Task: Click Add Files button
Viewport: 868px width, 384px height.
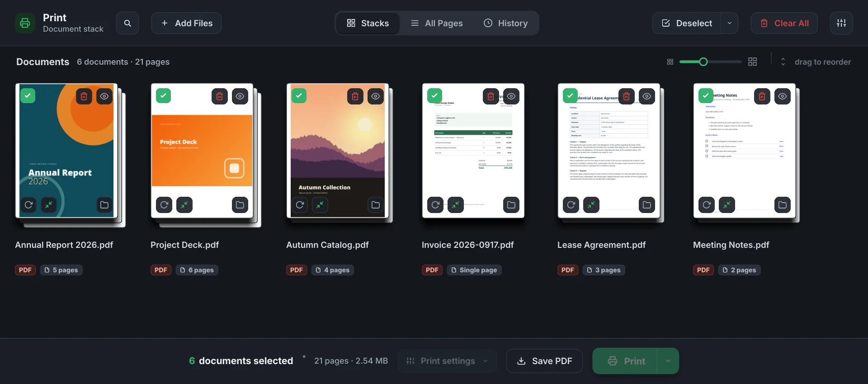Action: [x=187, y=23]
